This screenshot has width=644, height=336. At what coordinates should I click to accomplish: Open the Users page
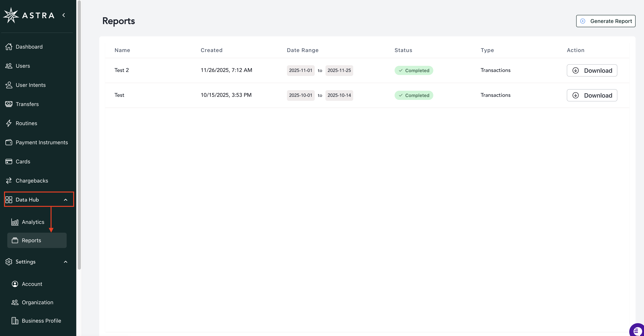(x=23, y=66)
